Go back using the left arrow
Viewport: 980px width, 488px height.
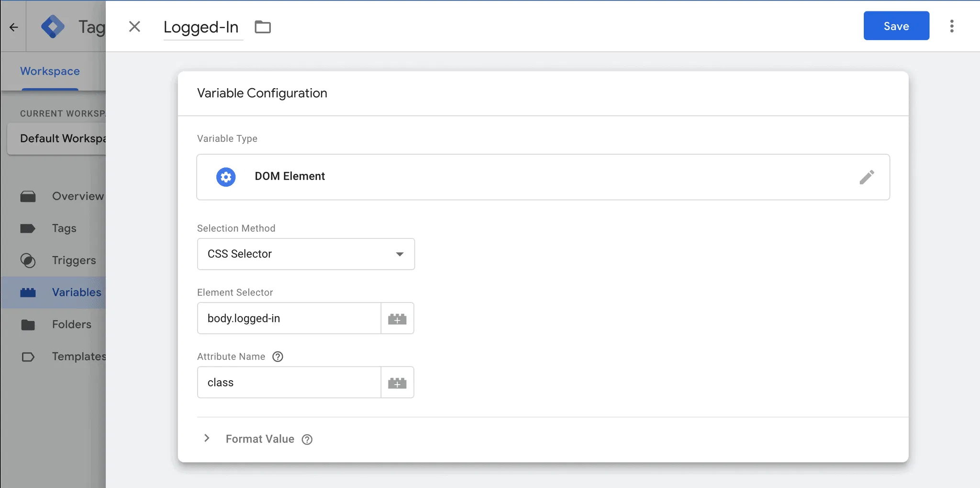click(14, 27)
